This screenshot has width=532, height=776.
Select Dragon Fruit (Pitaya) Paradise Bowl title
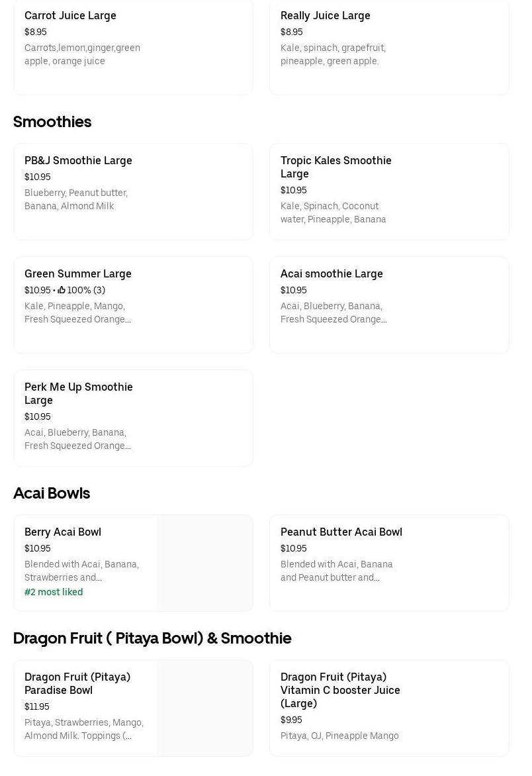pyautogui.click(x=77, y=683)
